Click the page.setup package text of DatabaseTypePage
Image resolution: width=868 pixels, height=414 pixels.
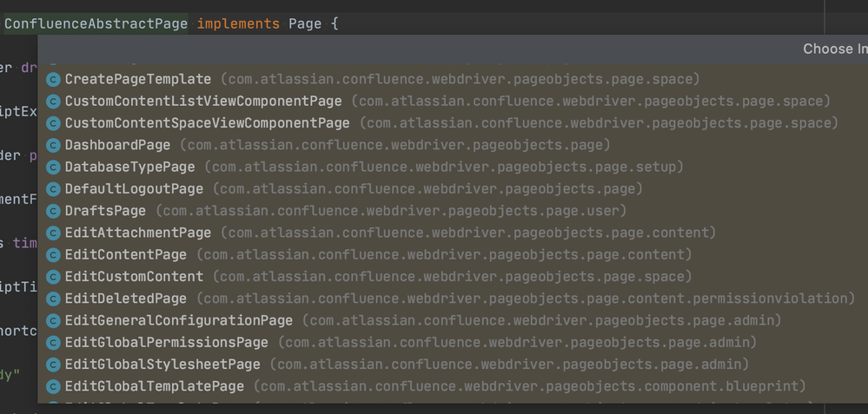[636, 167]
